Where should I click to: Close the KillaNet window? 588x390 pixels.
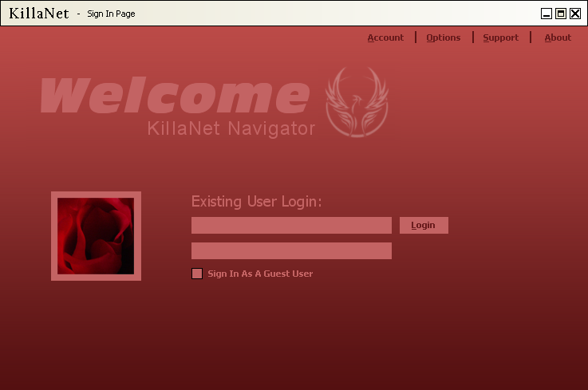pos(575,14)
